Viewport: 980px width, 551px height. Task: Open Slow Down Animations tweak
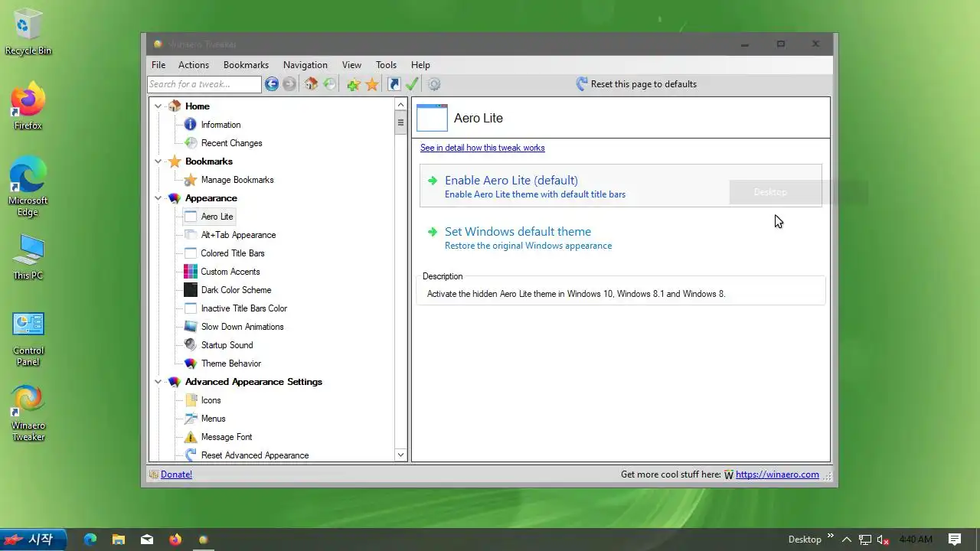pyautogui.click(x=242, y=327)
